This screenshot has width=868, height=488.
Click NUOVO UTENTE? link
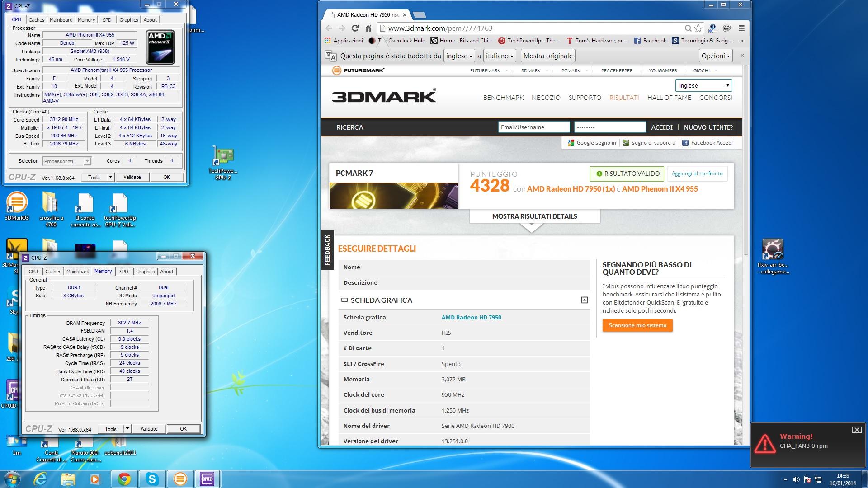click(708, 127)
